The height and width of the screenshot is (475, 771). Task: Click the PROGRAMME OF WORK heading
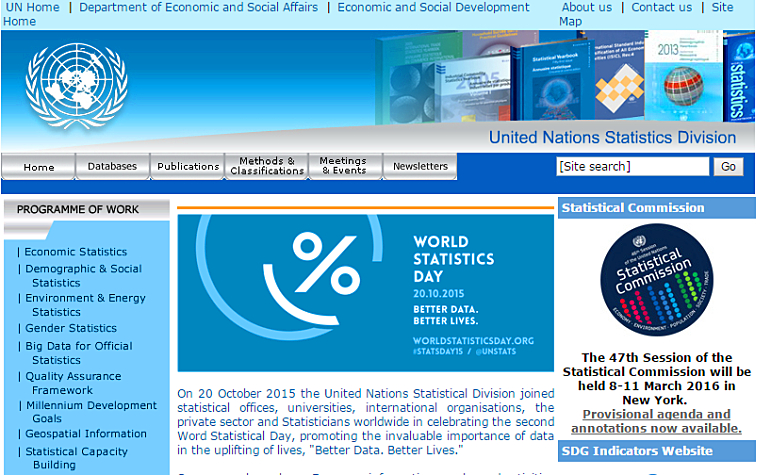(x=78, y=209)
